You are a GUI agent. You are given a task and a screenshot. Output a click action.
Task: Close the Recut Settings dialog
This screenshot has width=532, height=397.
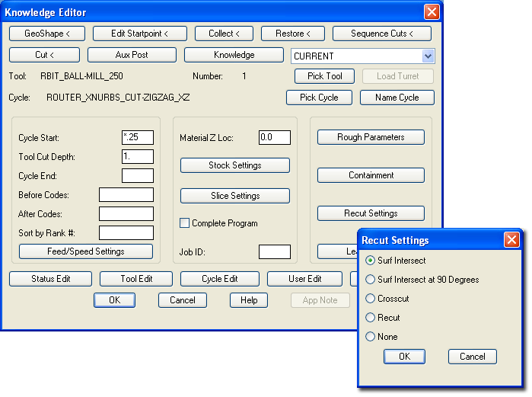(512, 240)
